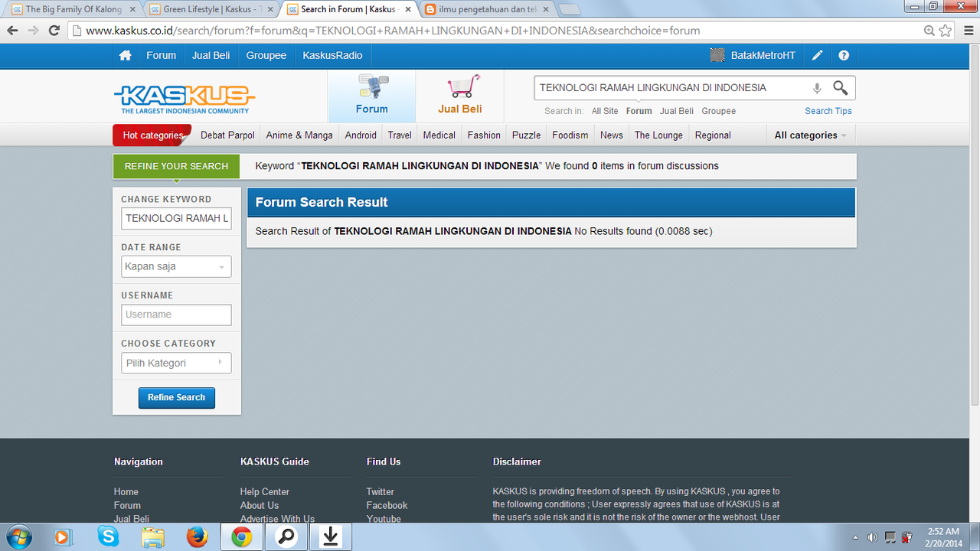Switch to ilmu pengetahuan browser tab

tap(488, 9)
